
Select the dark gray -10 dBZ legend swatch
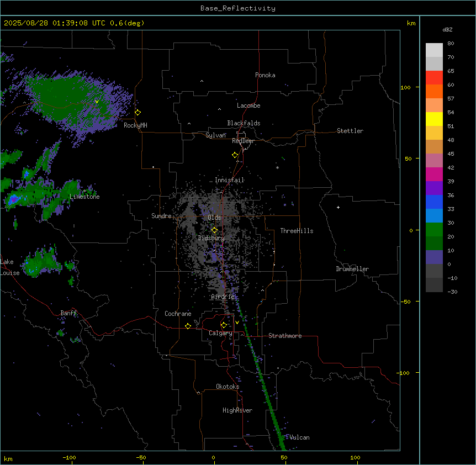(434, 285)
